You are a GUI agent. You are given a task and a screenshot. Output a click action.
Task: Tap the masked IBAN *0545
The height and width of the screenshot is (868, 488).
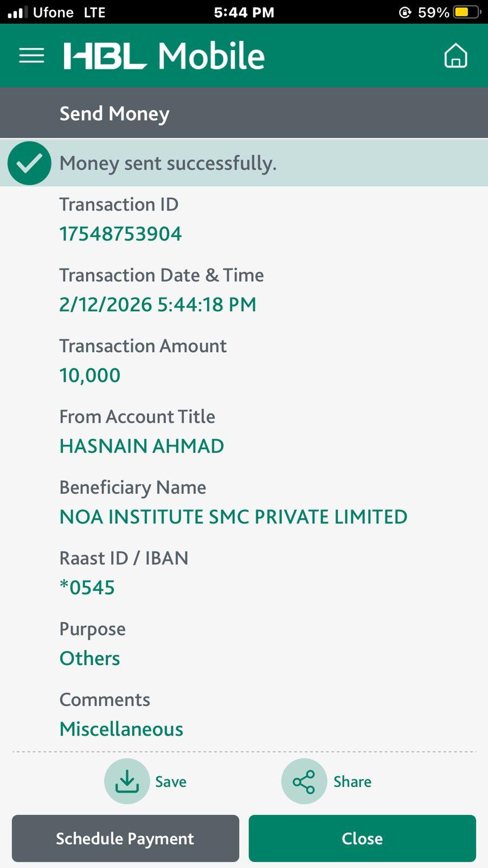point(87,588)
